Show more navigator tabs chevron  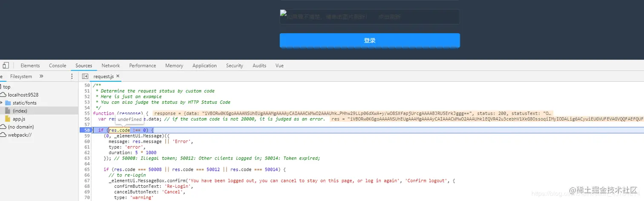(x=41, y=76)
